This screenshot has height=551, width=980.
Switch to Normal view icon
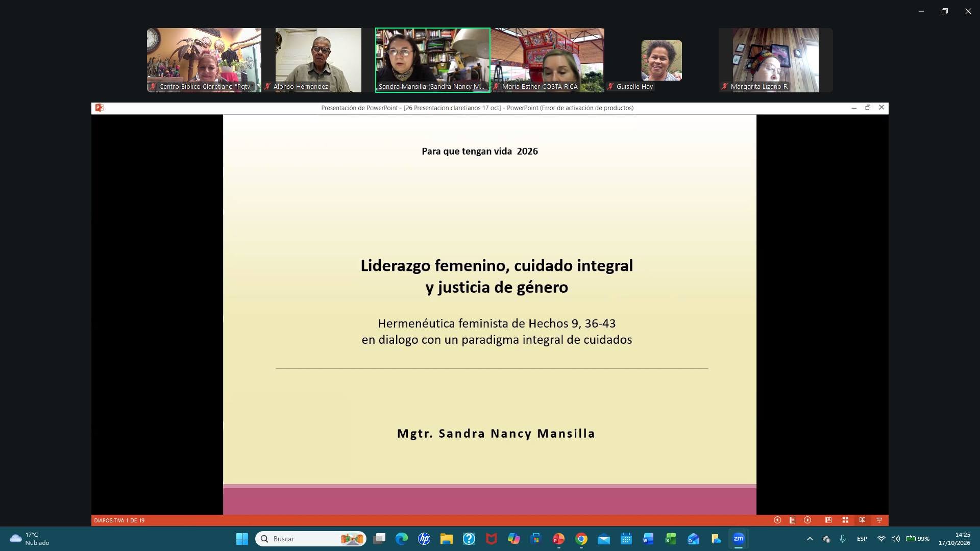828,520
